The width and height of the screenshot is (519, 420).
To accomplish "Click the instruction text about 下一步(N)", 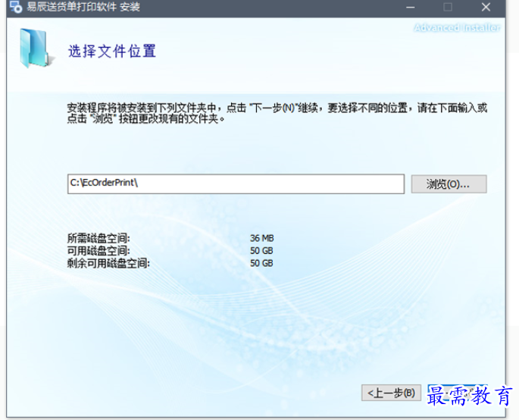I will tap(277, 113).
